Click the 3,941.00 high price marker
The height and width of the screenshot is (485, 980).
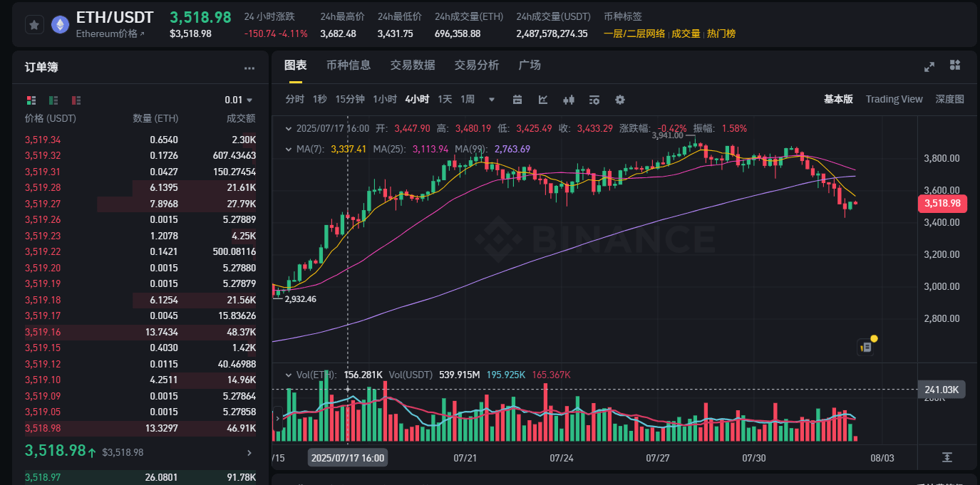667,135
